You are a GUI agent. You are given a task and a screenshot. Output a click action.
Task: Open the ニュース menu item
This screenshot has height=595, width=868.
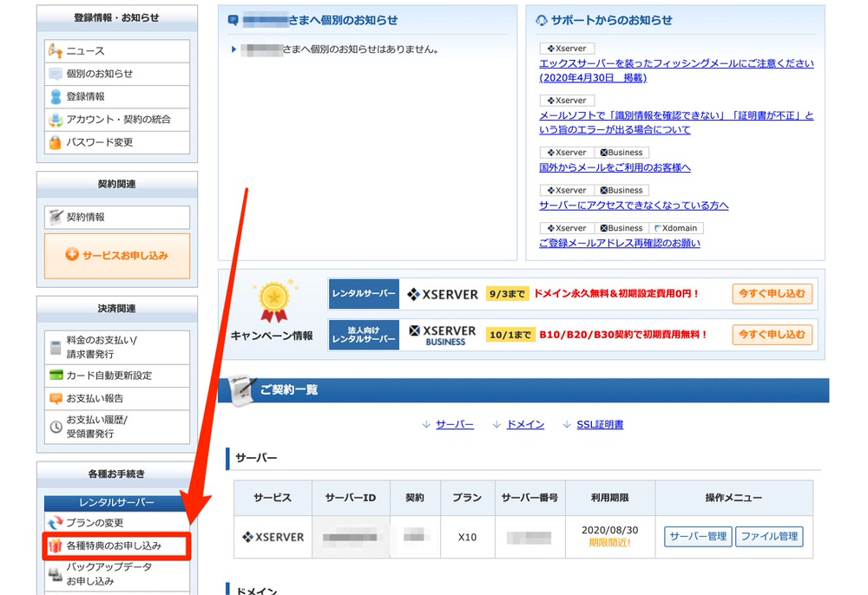pyautogui.click(x=117, y=51)
